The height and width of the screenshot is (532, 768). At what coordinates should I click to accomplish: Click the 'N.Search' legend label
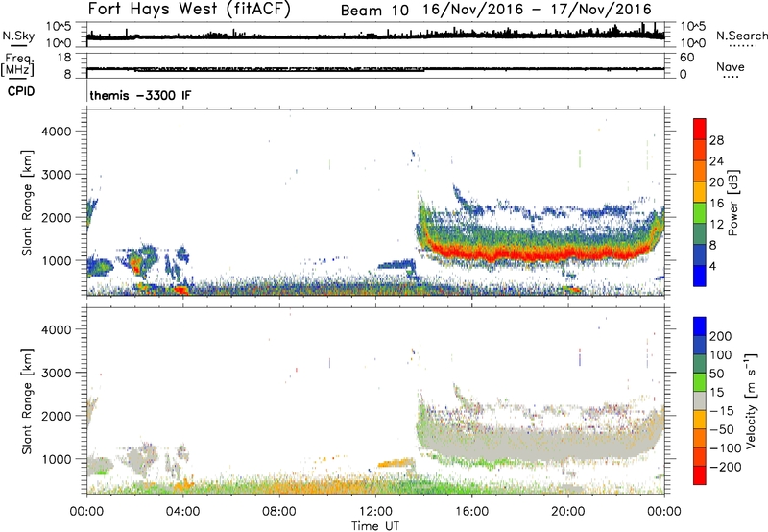click(741, 36)
